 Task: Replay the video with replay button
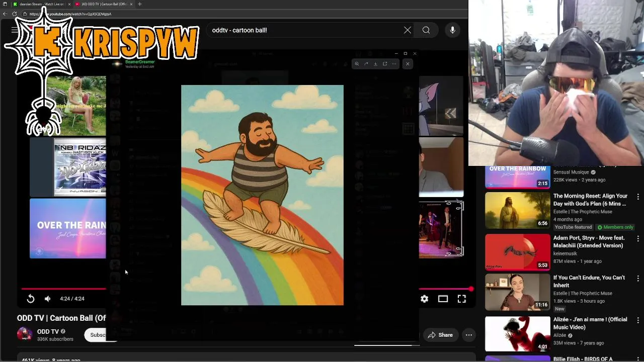(31, 299)
